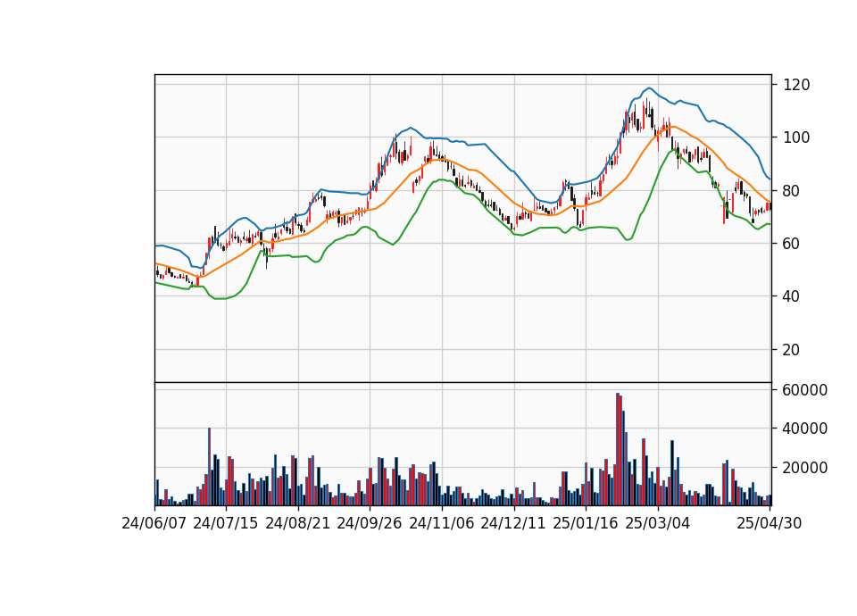
Task: Click the 20 price axis label
Action: click(x=792, y=350)
